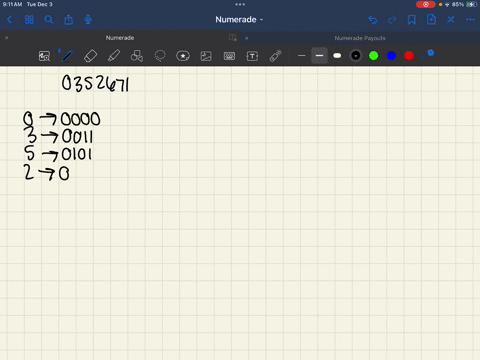Image resolution: width=480 pixels, height=360 pixels.
Task: Add a new page
Action: pyautogui.click(x=431, y=20)
